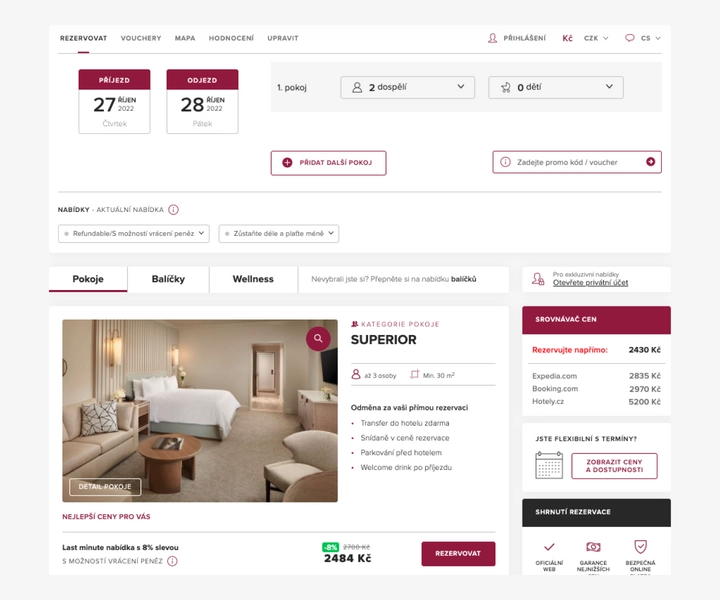Toggle the Refundable offer filter

[x=134, y=234]
